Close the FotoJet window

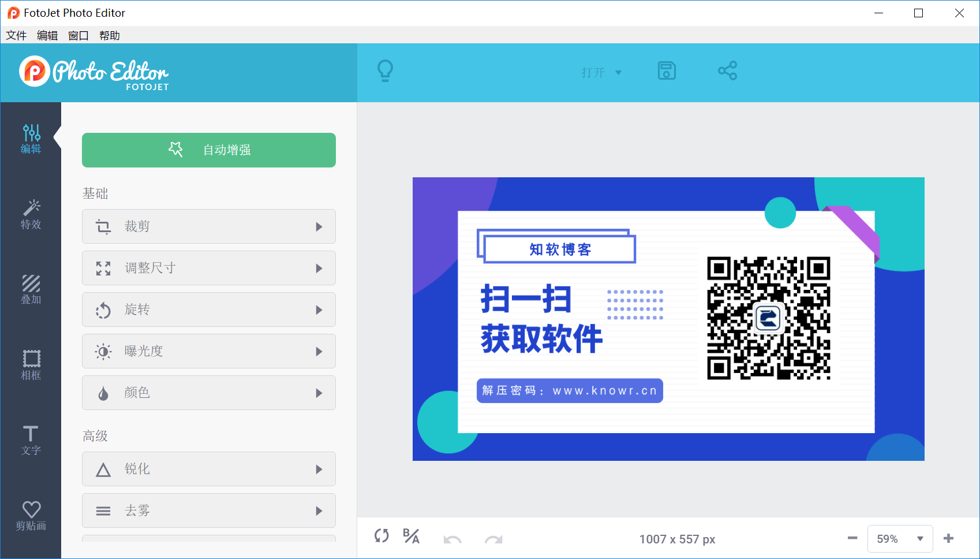tap(959, 13)
